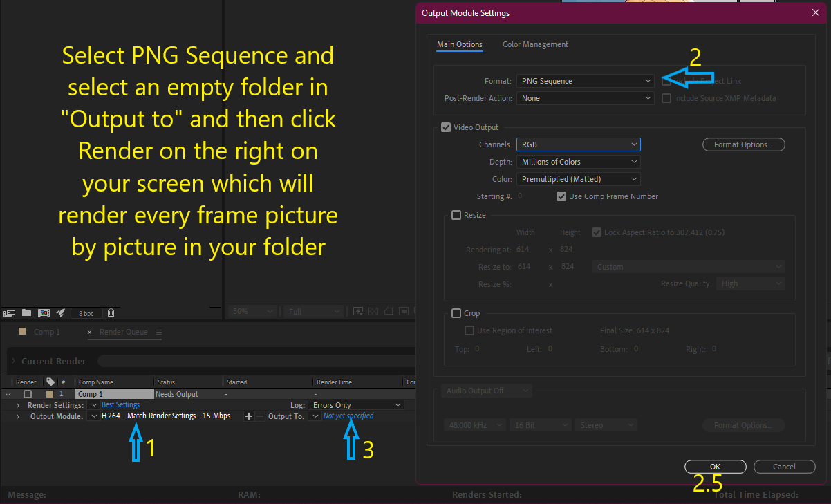The height and width of the screenshot is (504, 831).
Task: Open the viewer Full resolution dropdown
Action: 315,312
